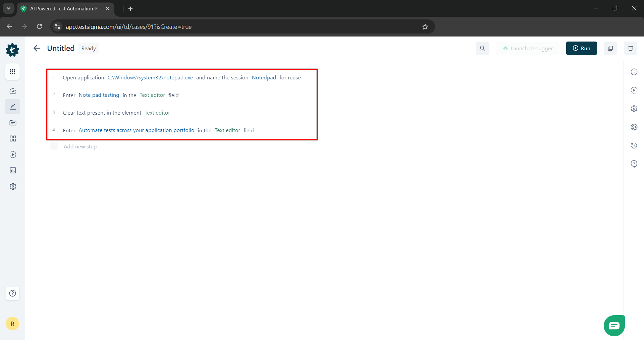Click the browser back arrow
644x340 pixels.
(x=9, y=26)
